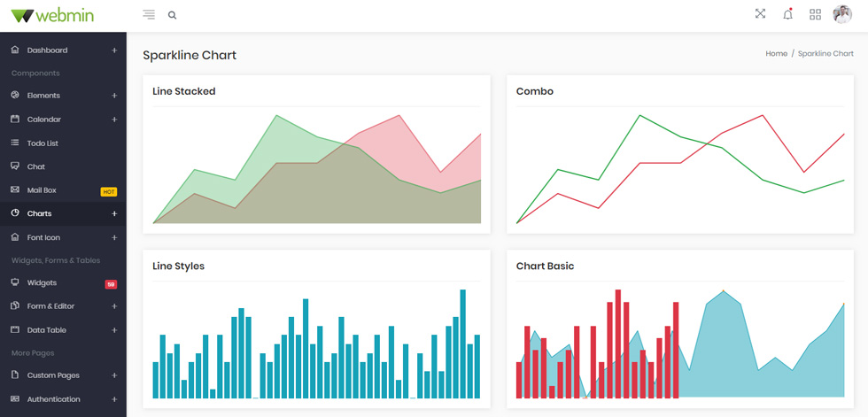
Task: Click the Combo line chart
Action: point(680,169)
